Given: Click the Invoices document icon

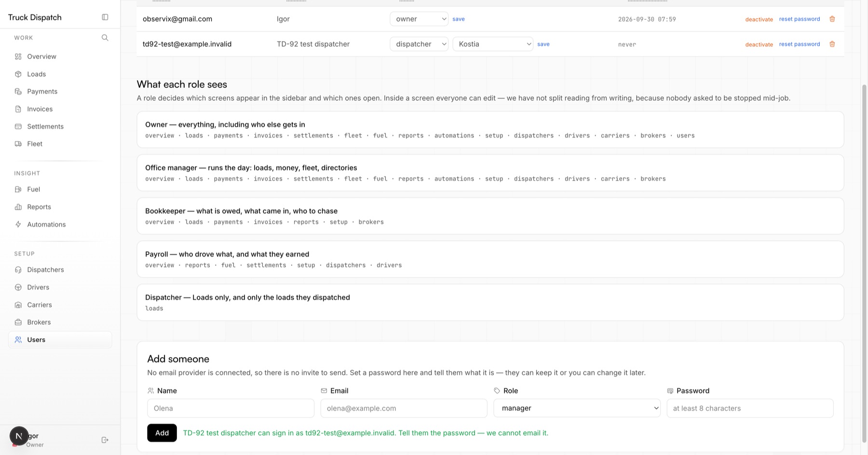Looking at the screenshot, I should [x=18, y=109].
